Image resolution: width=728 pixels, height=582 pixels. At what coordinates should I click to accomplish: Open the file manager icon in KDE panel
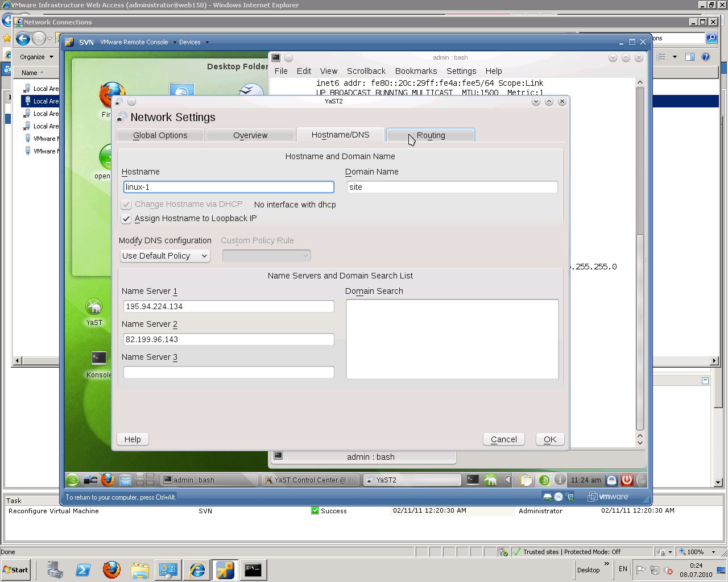125,480
